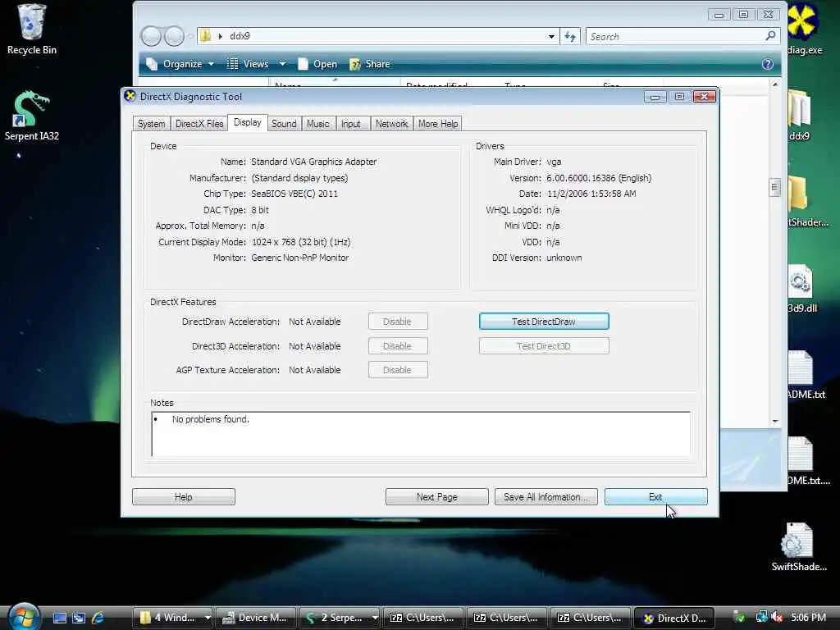The width and height of the screenshot is (840, 630).
Task: Click the Exit button
Action: (x=655, y=496)
